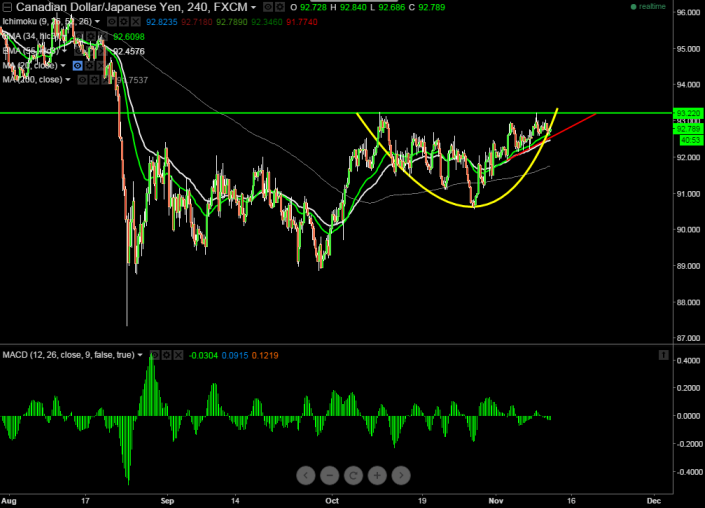Click the Ichimoku value 92.8235
The height and width of the screenshot is (508, 705).
[x=161, y=22]
